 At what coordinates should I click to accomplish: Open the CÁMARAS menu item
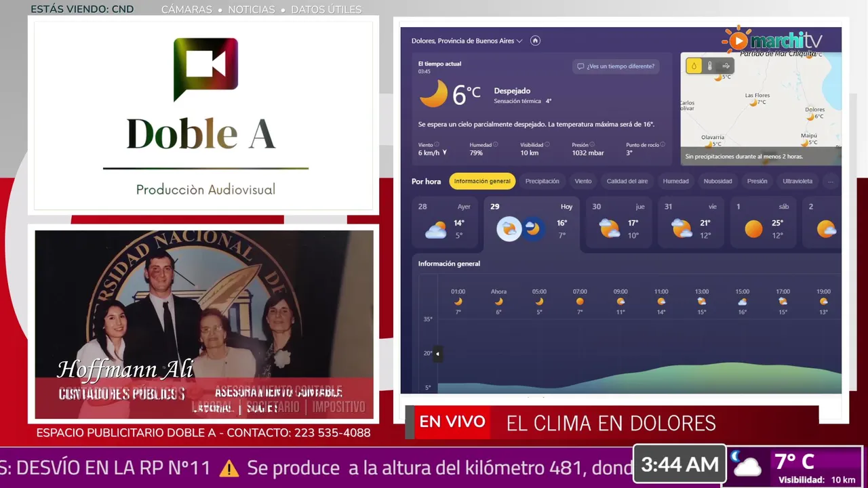coord(186,9)
